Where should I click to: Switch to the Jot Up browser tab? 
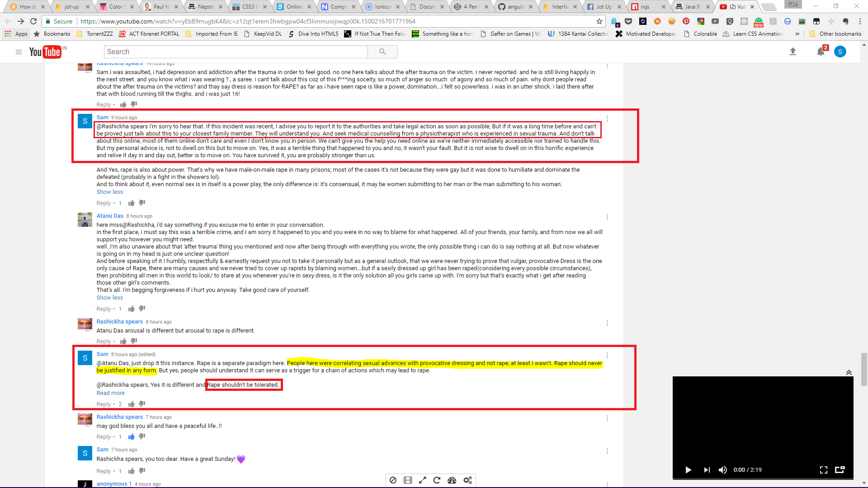click(x=603, y=7)
